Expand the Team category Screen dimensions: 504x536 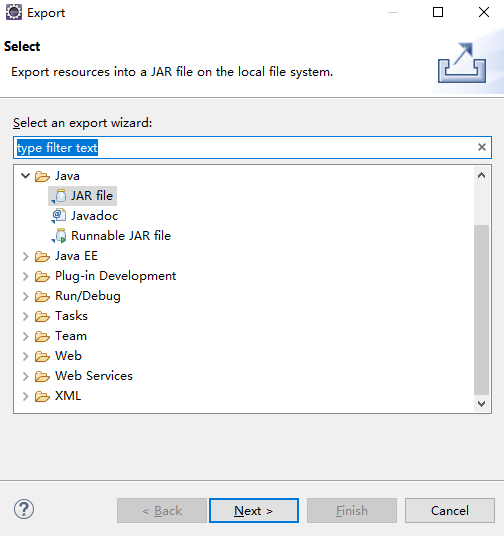click(x=25, y=336)
